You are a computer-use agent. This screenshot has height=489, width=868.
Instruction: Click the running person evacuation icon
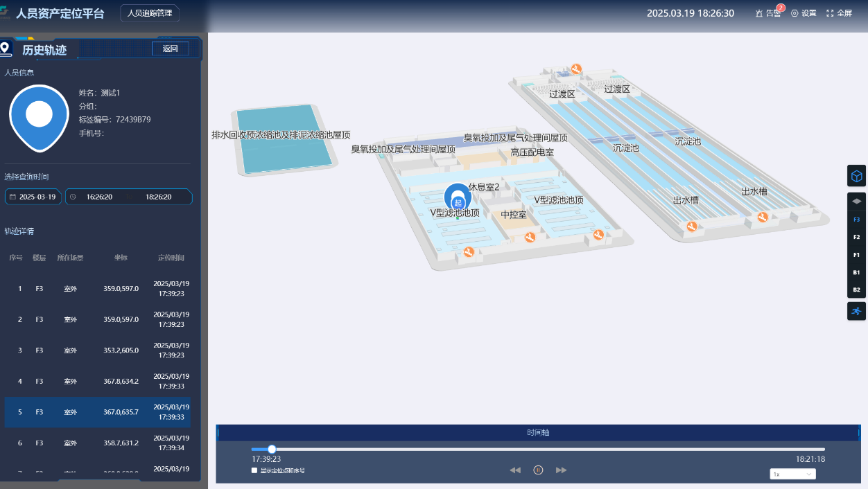(857, 311)
